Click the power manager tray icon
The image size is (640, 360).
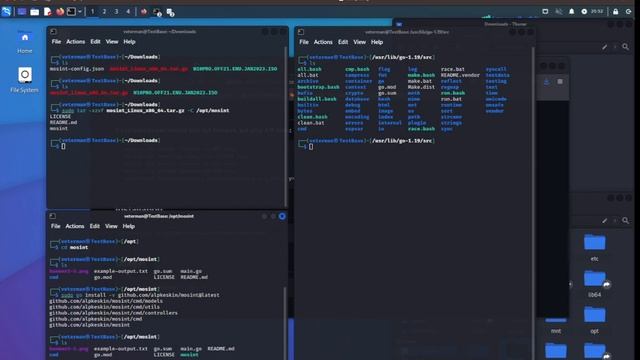584,11
